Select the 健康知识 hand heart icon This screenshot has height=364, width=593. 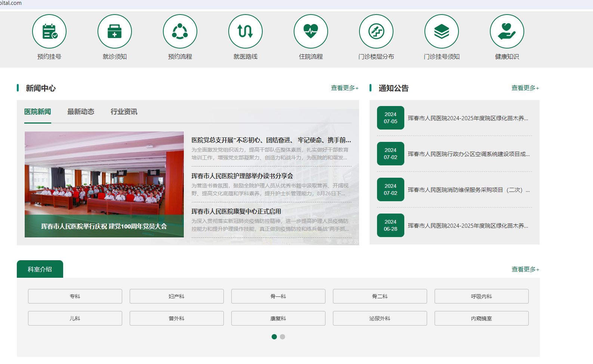pyautogui.click(x=507, y=31)
